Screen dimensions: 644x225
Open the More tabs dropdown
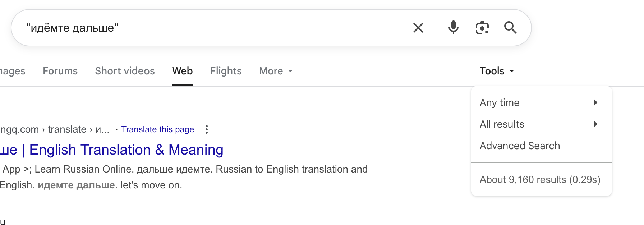[276, 71]
